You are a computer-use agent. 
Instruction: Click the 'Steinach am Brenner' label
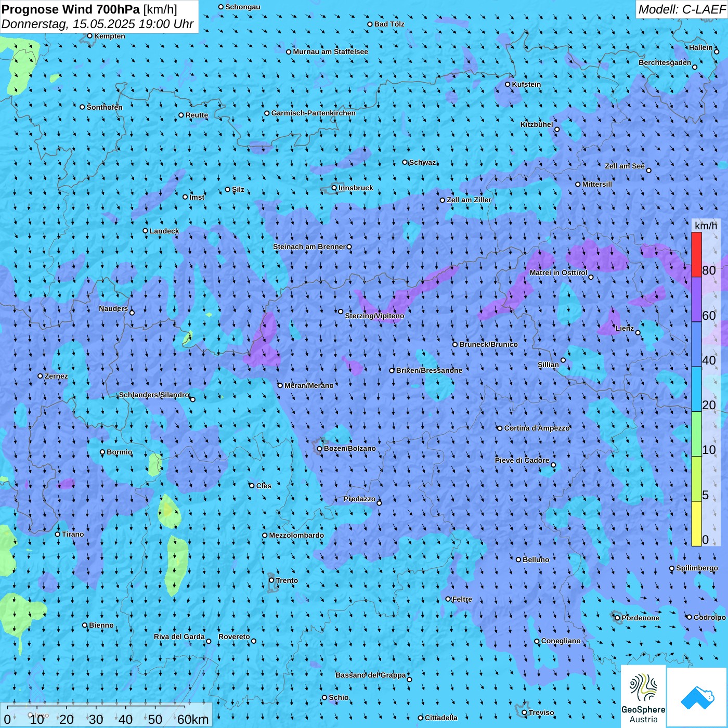pos(309,246)
